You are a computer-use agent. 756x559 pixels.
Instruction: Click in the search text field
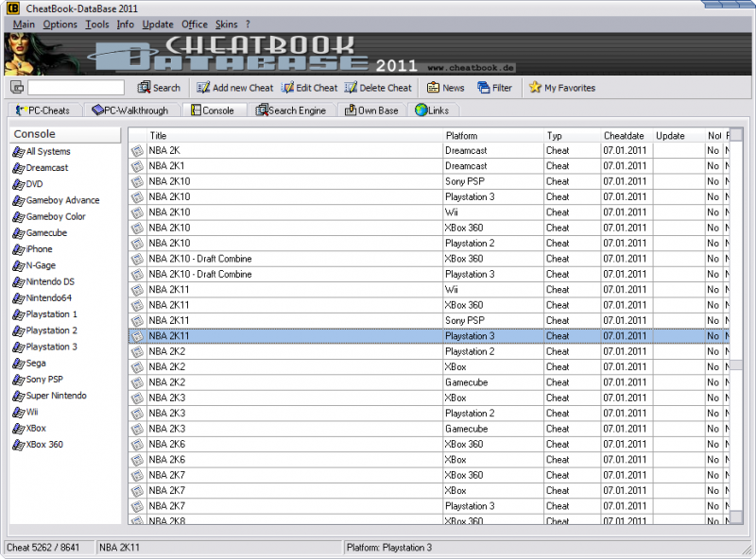tap(77, 87)
